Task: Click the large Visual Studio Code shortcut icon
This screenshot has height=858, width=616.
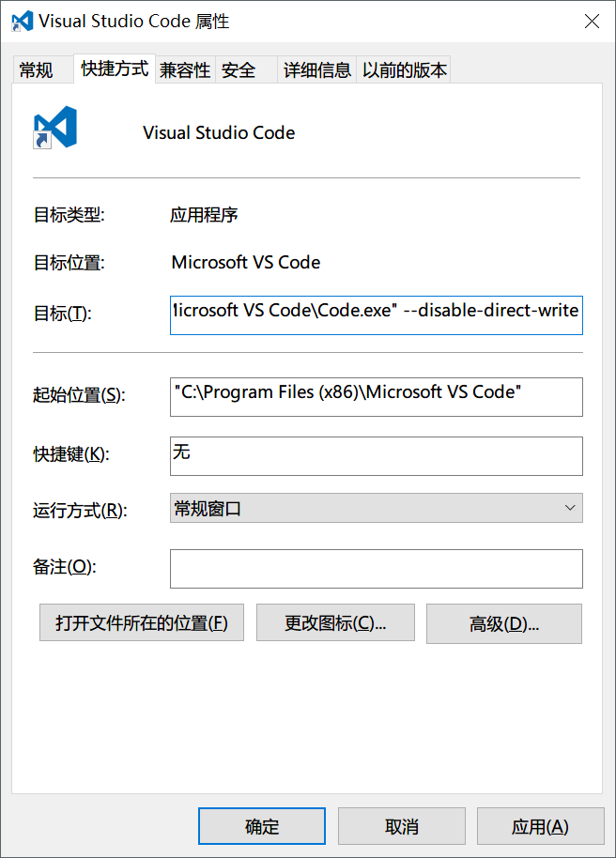Action: click(x=54, y=127)
